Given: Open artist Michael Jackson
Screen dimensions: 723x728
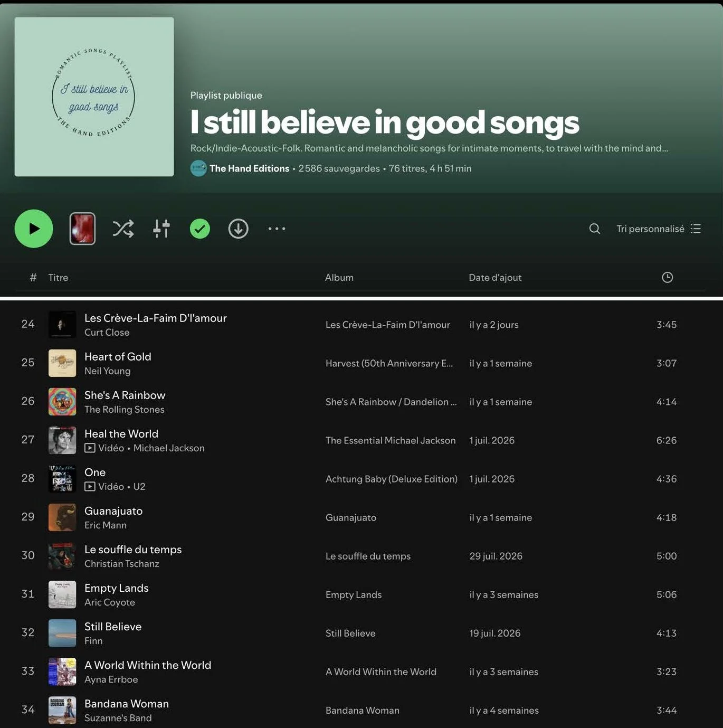Looking at the screenshot, I should point(169,448).
